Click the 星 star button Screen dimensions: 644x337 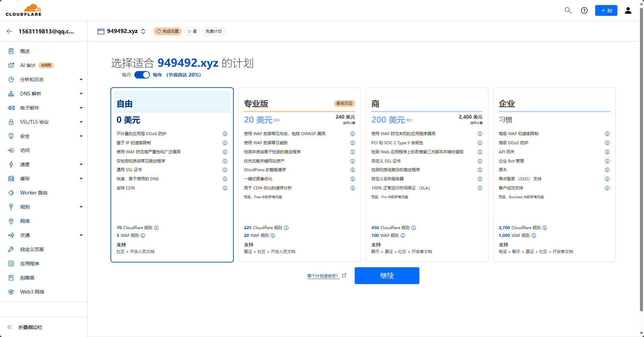pos(192,31)
